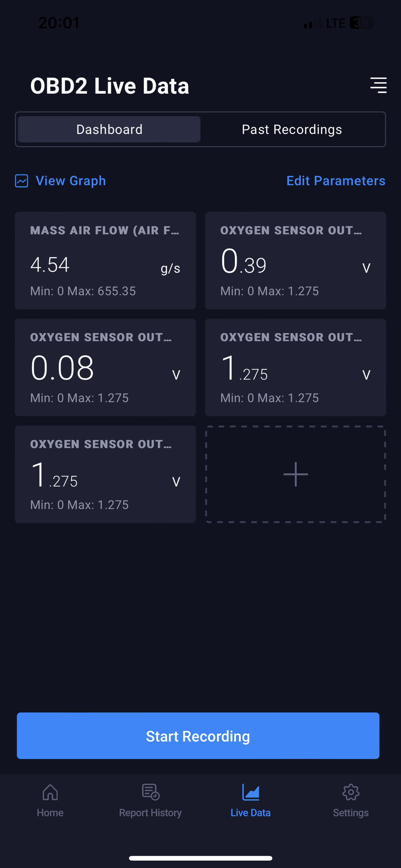Open the 0.08 V oxygen sensor card
This screenshot has width=401, height=868.
tap(105, 367)
